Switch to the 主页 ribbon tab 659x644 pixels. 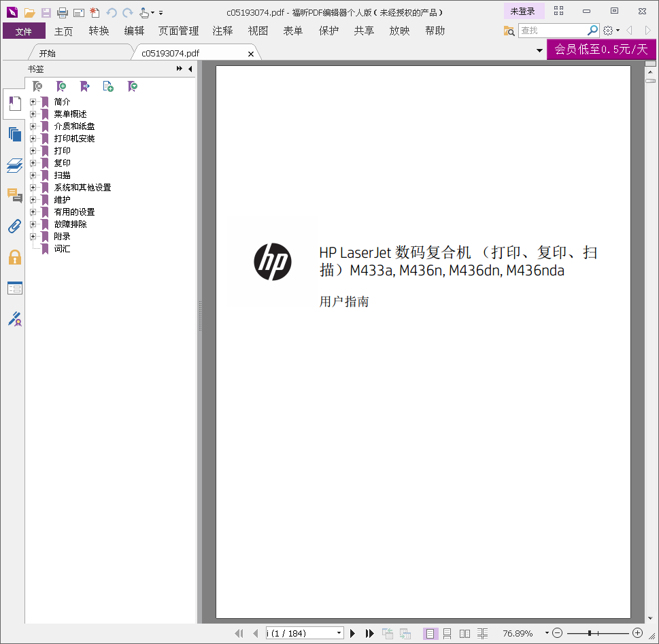[x=63, y=31]
